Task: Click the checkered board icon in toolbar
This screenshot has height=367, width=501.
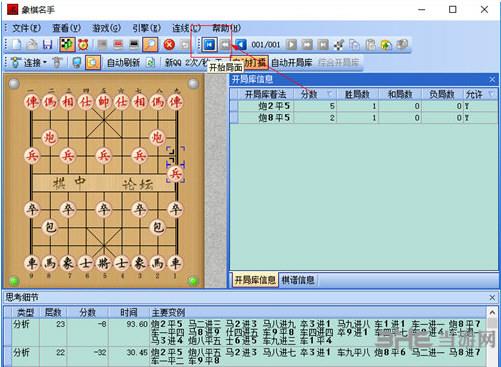Action: point(67,45)
